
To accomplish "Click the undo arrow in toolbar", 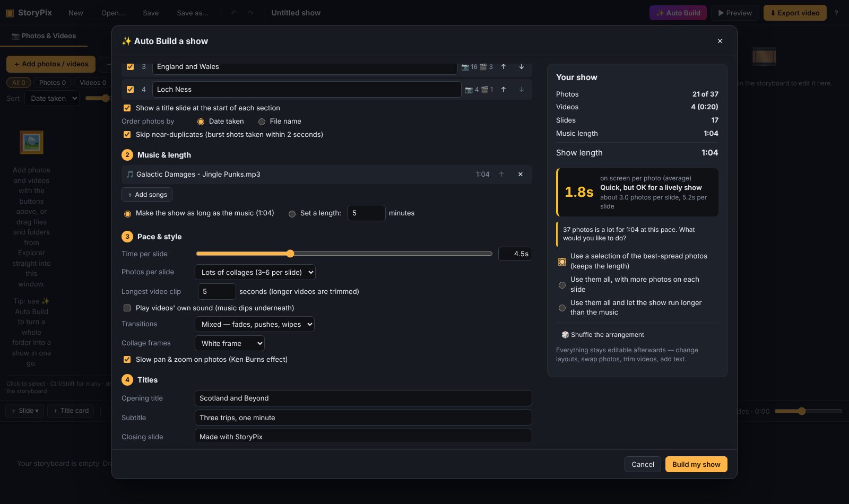I will coord(233,13).
